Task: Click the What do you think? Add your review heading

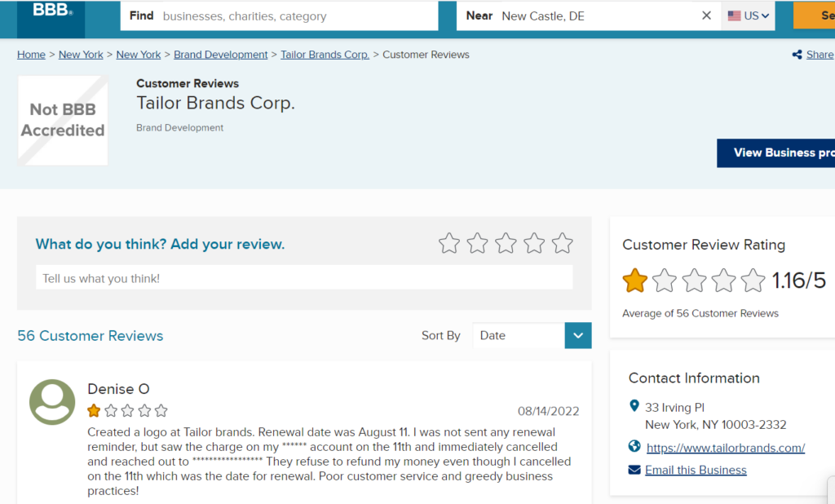Action: click(160, 244)
